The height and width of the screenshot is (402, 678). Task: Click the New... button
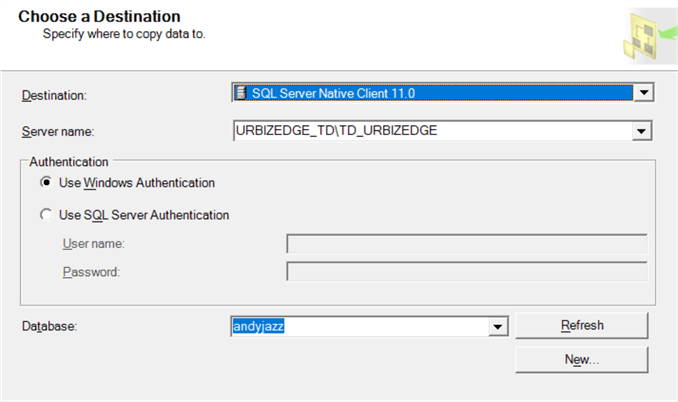(x=582, y=359)
